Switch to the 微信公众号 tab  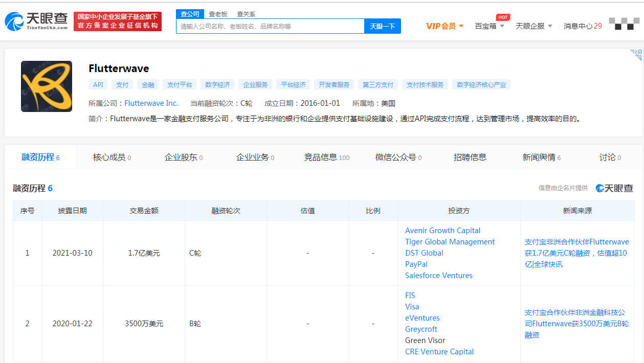pos(398,157)
